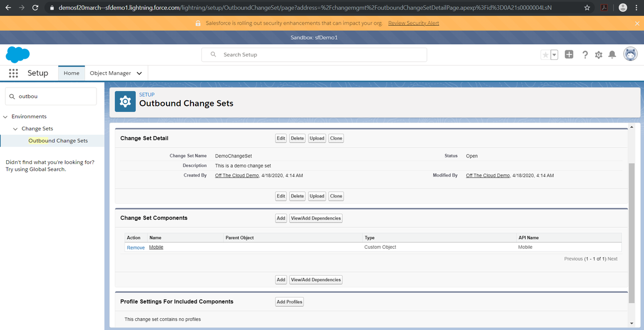The image size is (644, 330).
Task: Click the Favorites star icon in Salesforce header
Action: click(545, 55)
